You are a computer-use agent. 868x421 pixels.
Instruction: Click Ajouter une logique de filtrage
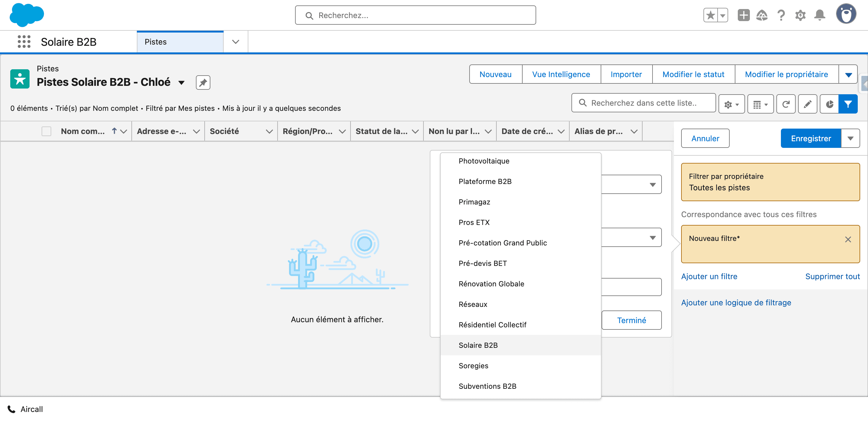tap(736, 303)
